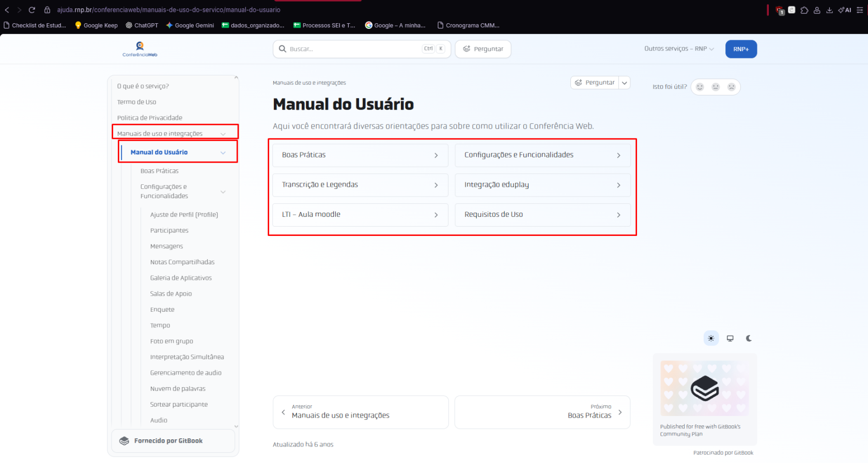Click the sad face feedback icon

(732, 87)
